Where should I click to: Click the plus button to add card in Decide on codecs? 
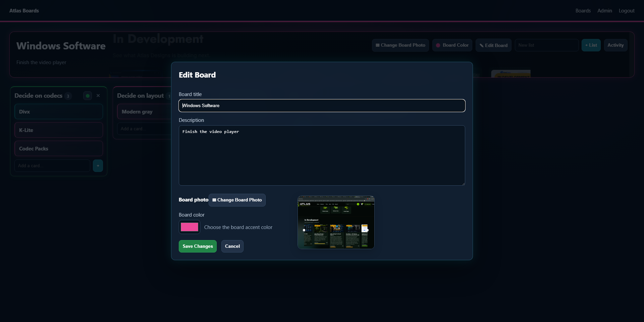98,166
